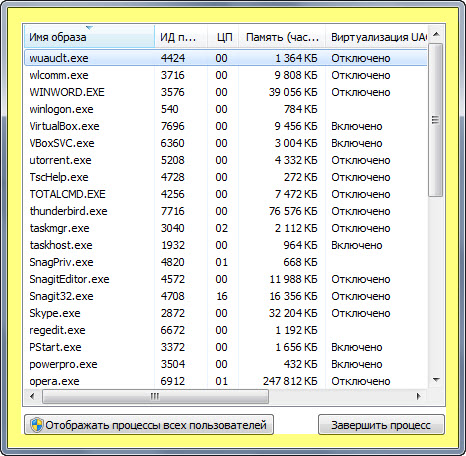Click memory value 1 192 КБ

pyautogui.click(x=297, y=330)
